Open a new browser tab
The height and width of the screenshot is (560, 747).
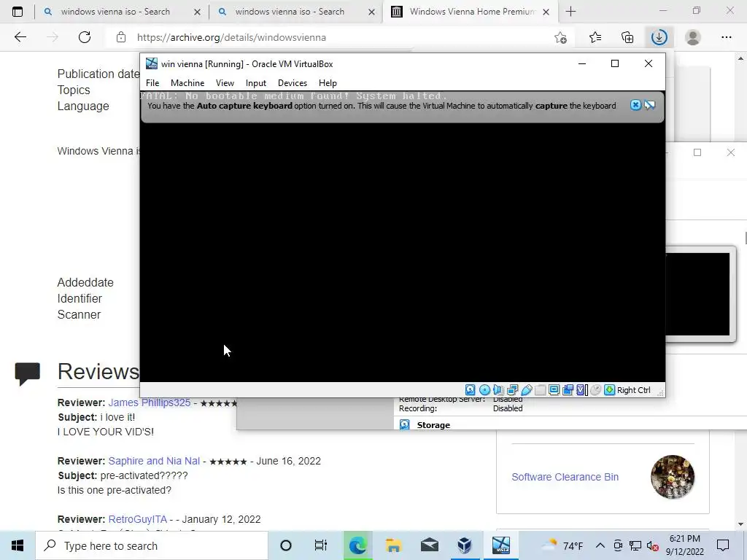coord(570,12)
